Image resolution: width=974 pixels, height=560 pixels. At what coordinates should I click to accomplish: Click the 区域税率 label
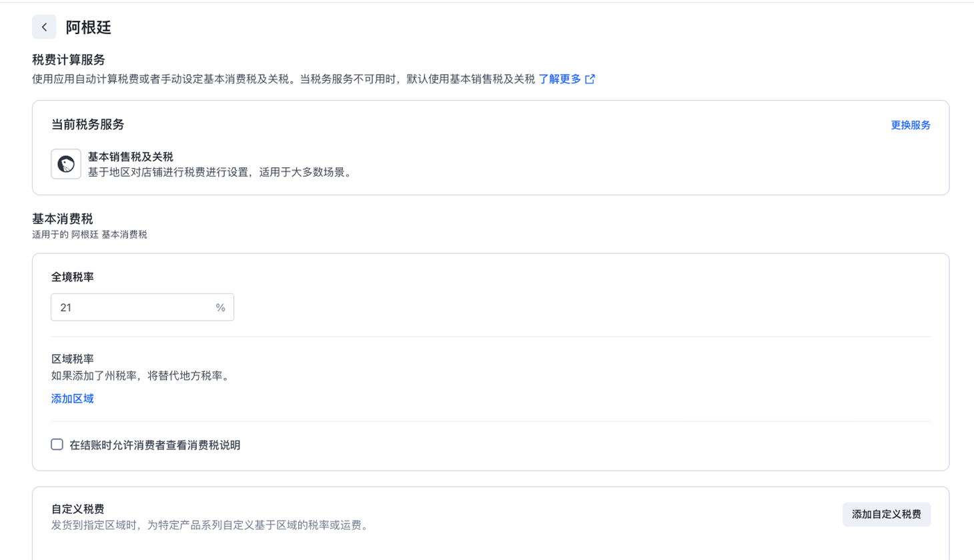pyautogui.click(x=73, y=359)
